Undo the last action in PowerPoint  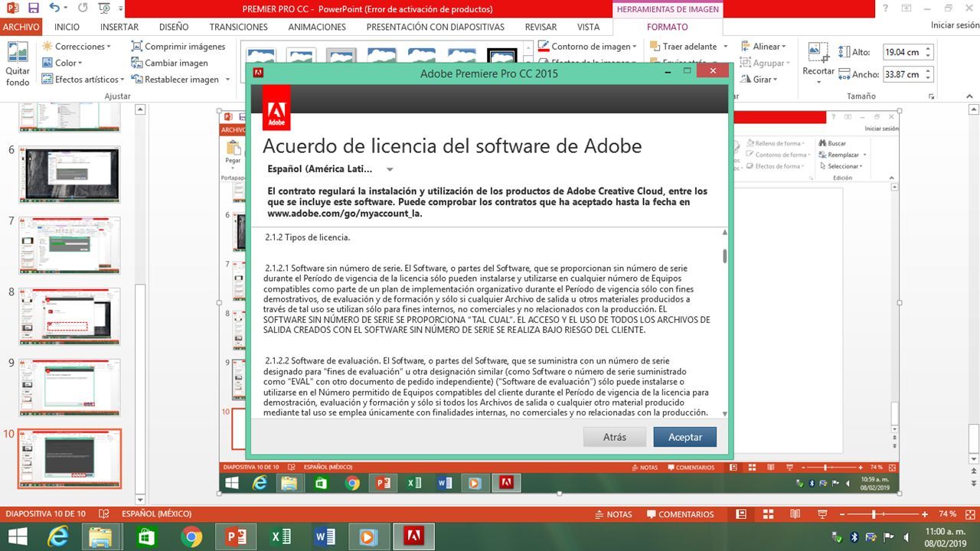coord(54,8)
